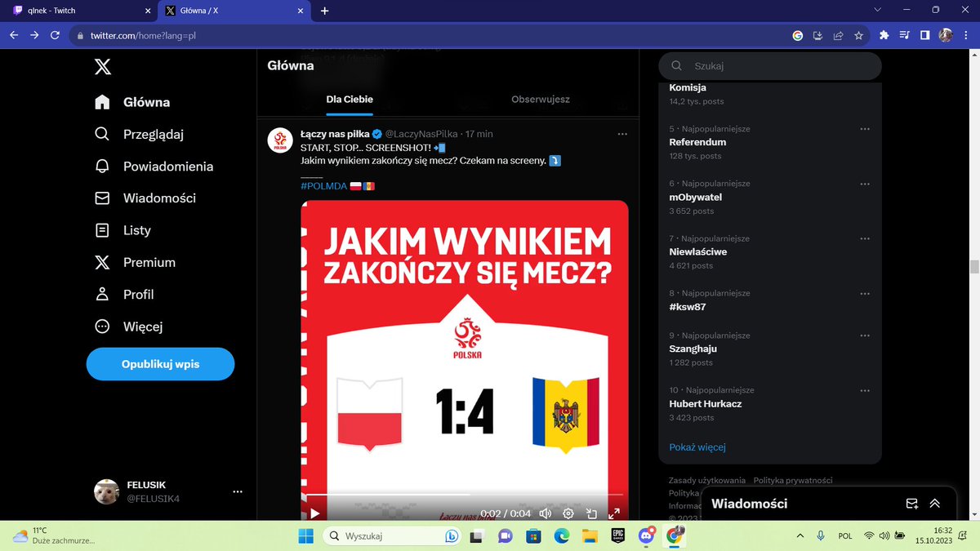Open the #POLMDA hashtag
The height and width of the screenshot is (551, 980).
(x=326, y=186)
